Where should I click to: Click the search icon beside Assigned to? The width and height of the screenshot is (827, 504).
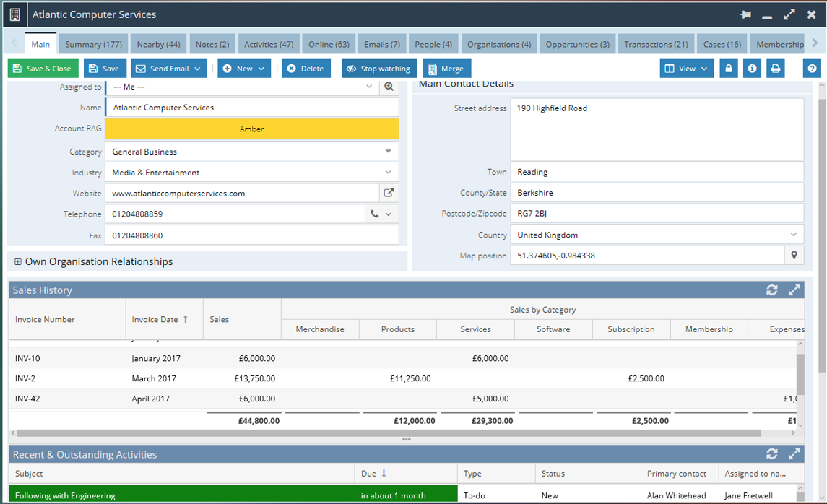click(x=389, y=87)
